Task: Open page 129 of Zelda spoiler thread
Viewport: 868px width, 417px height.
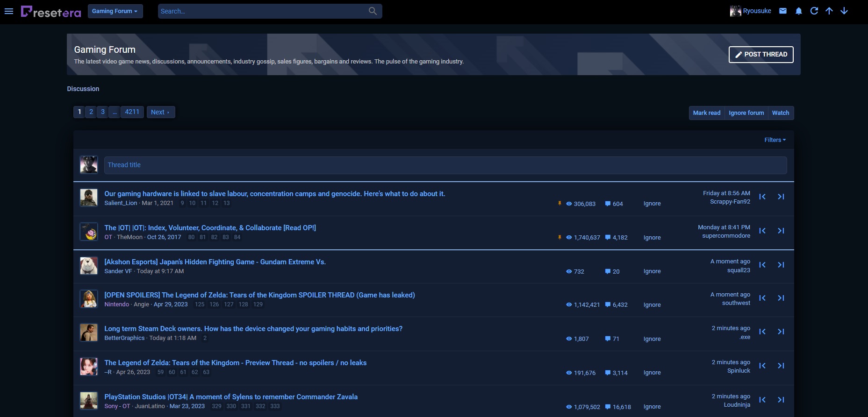Action: click(x=258, y=304)
